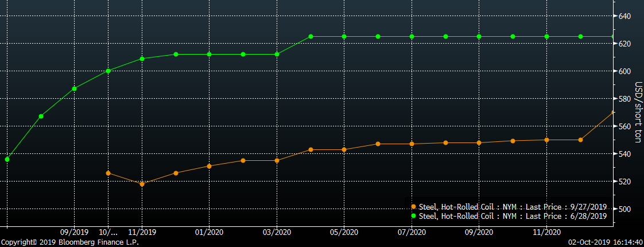This screenshot has width=644, height=247.
Task: Click the 09/2020 x-axis label
Action: [x=479, y=232]
